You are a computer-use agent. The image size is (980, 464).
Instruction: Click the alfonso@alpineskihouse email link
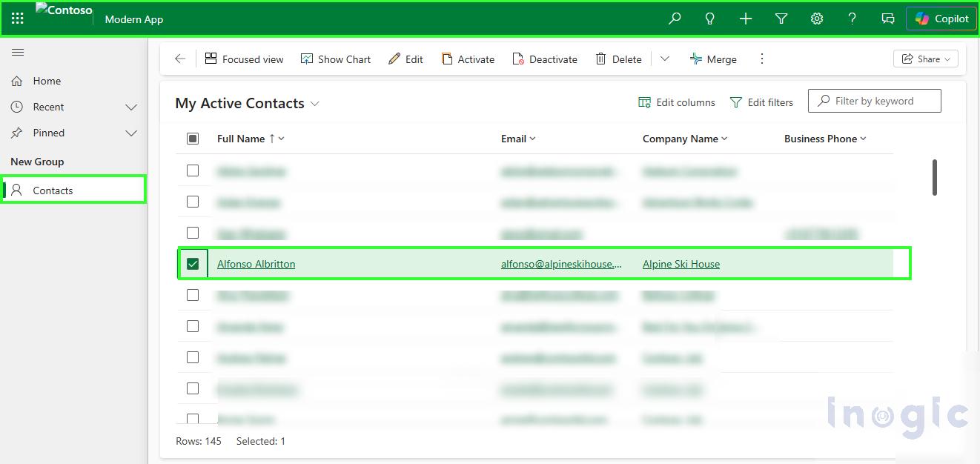[x=561, y=264]
